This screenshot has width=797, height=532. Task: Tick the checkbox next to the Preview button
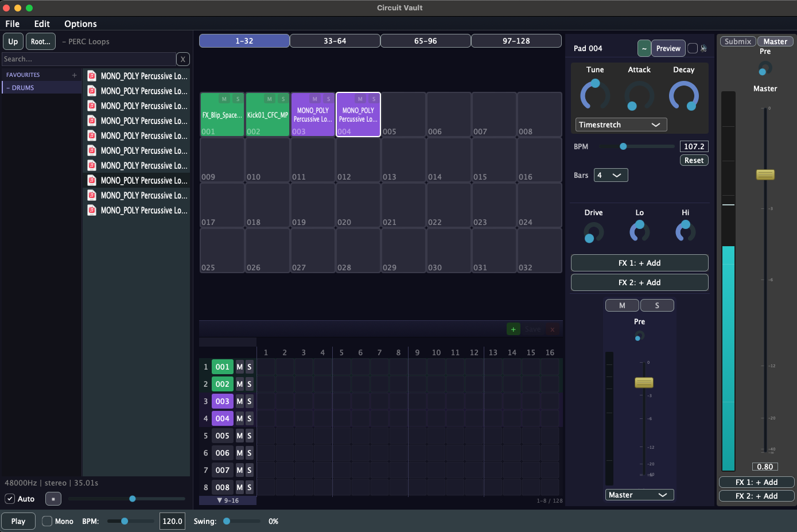click(x=693, y=48)
